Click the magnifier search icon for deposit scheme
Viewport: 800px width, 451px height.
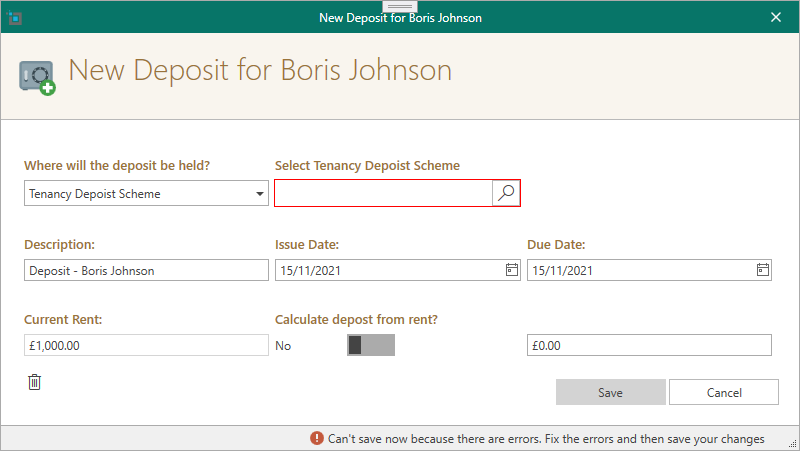pyautogui.click(x=506, y=193)
